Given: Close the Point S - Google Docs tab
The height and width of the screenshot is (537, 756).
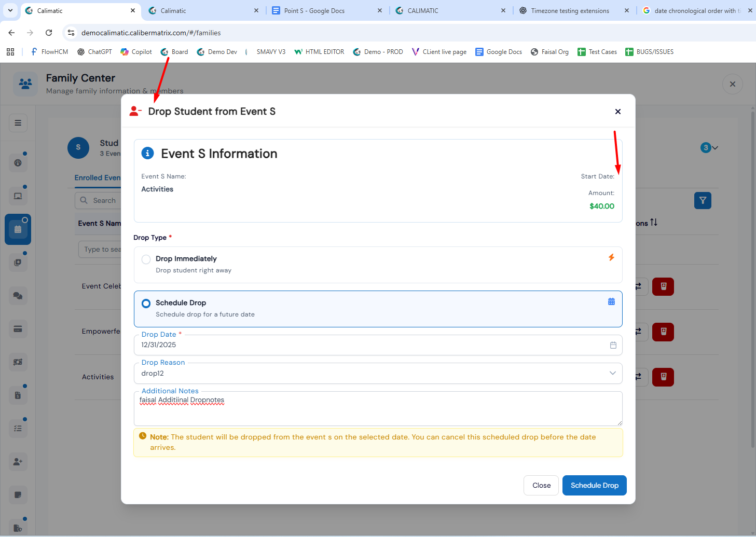Looking at the screenshot, I should (380, 10).
